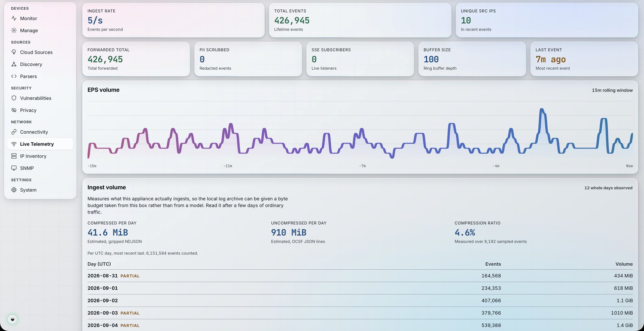Click the Now axis label
The height and width of the screenshot is (331, 644).
[630, 166]
